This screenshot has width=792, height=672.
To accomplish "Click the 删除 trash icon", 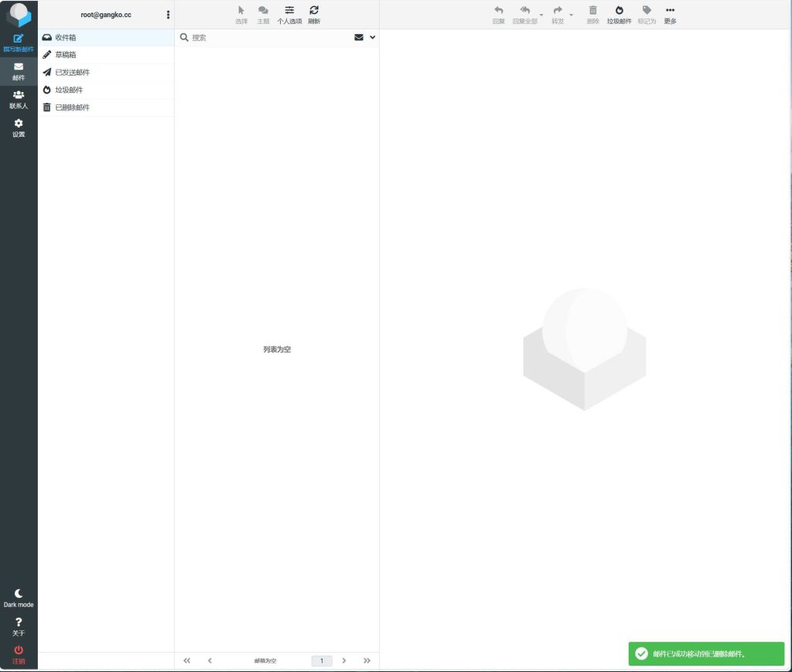I will pos(592,14).
